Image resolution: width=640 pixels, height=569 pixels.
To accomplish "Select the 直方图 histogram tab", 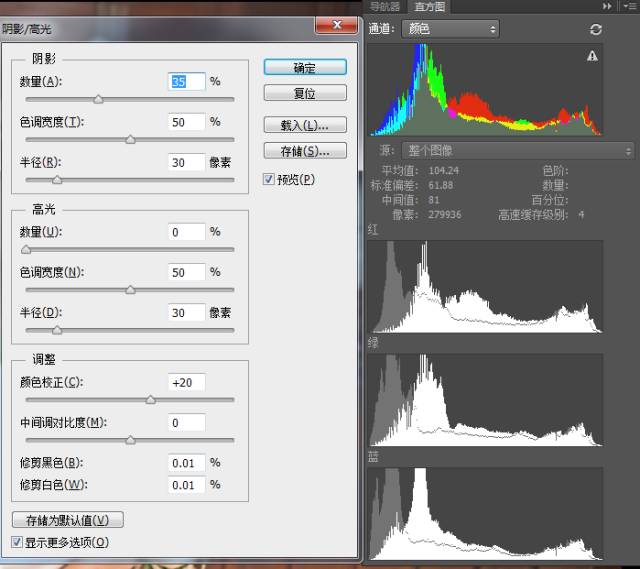I will (x=434, y=7).
